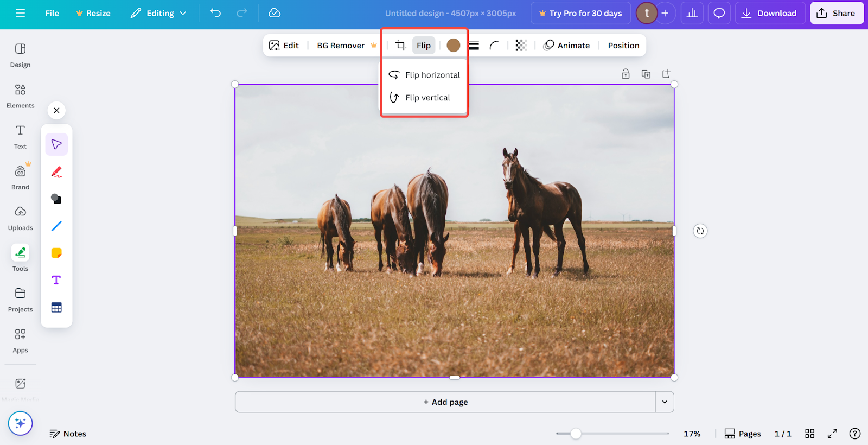
Task: Open the Position panel
Action: 623,46
